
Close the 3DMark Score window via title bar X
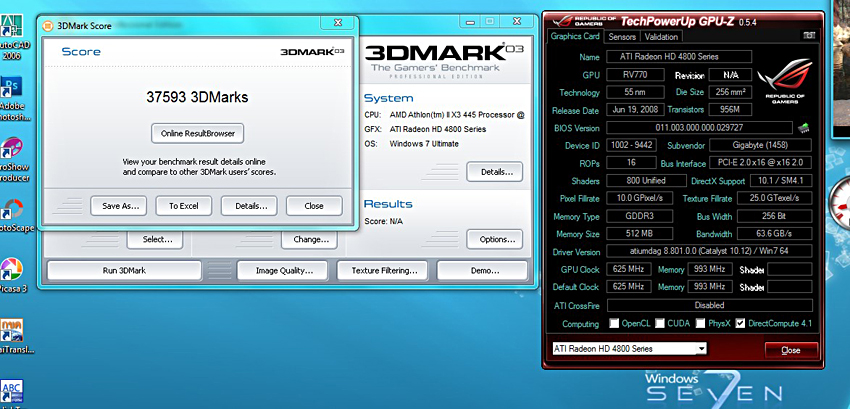(337, 22)
